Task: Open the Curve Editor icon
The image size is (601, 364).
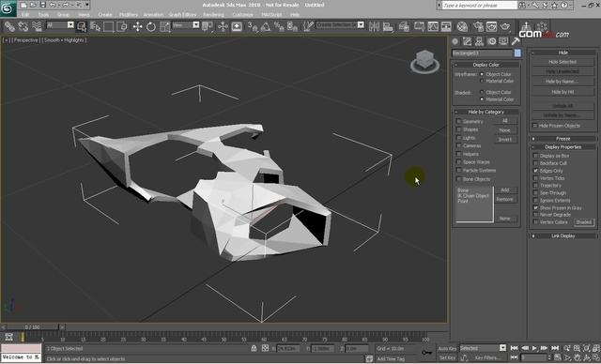Action: click(x=433, y=26)
